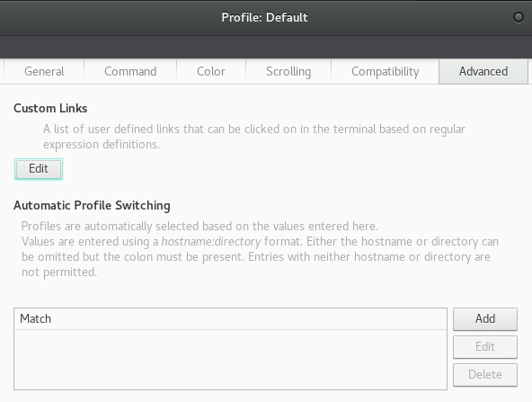This screenshot has height=402, width=532.
Task: Switch to the General tab
Action: [44, 71]
